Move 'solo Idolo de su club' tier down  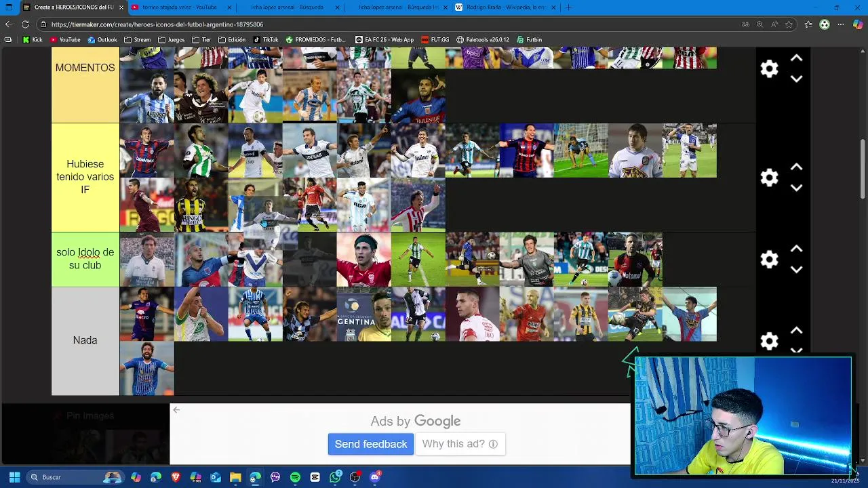[x=797, y=269]
